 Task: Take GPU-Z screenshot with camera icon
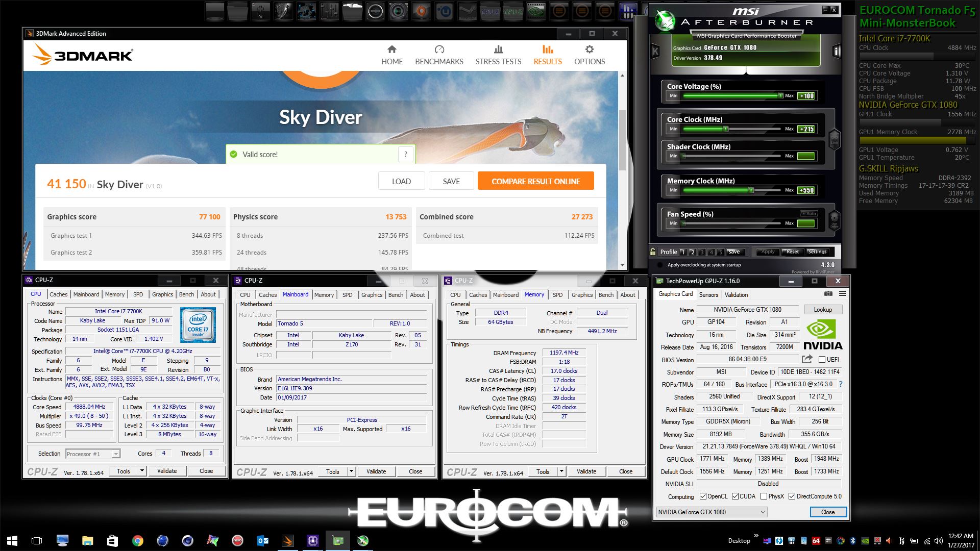[828, 294]
